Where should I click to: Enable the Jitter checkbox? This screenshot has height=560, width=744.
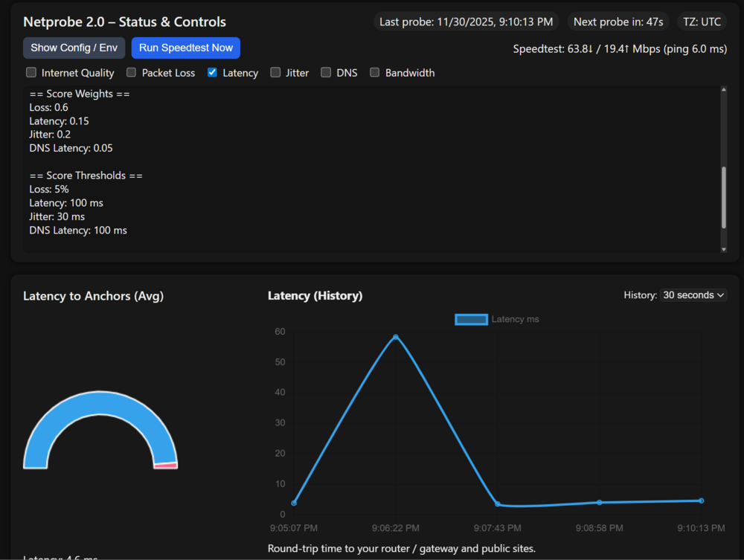click(275, 73)
